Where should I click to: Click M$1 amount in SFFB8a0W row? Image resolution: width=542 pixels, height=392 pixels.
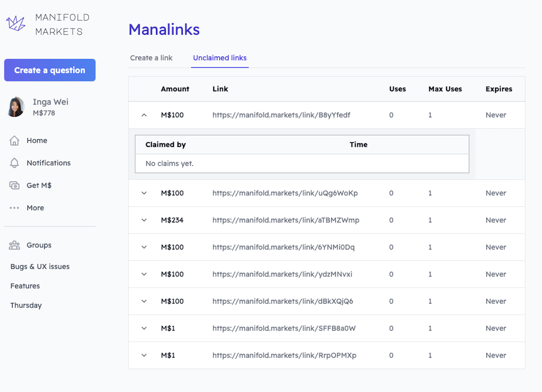coord(168,328)
